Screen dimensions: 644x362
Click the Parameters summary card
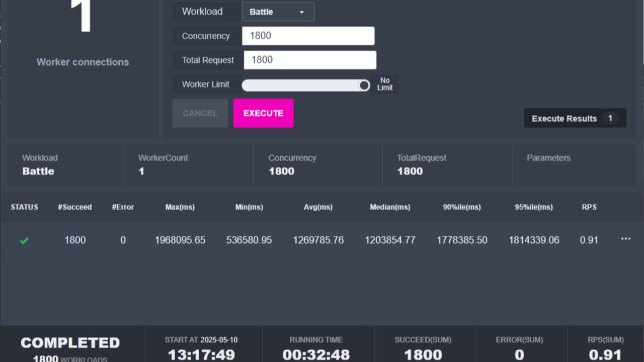pos(574,165)
